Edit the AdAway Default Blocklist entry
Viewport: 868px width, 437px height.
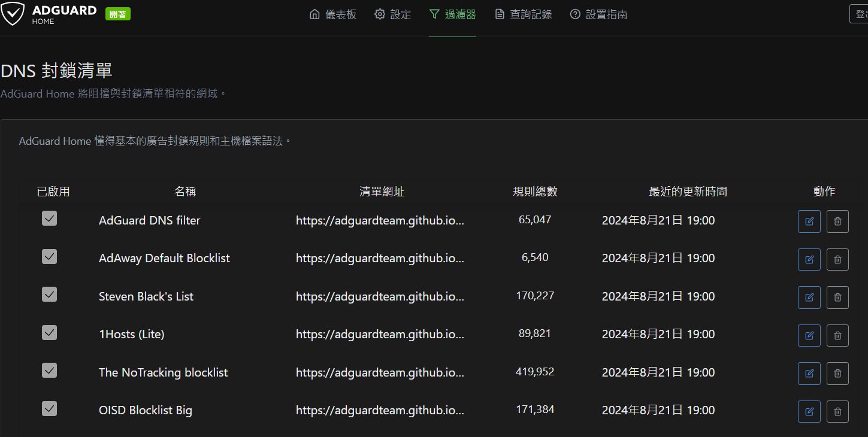(809, 259)
